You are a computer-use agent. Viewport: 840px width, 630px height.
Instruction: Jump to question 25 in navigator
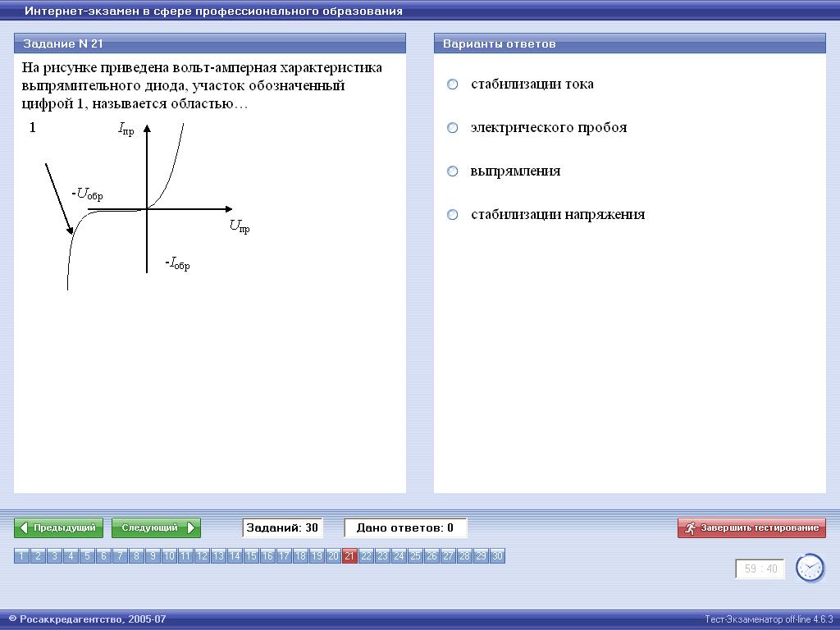click(415, 556)
